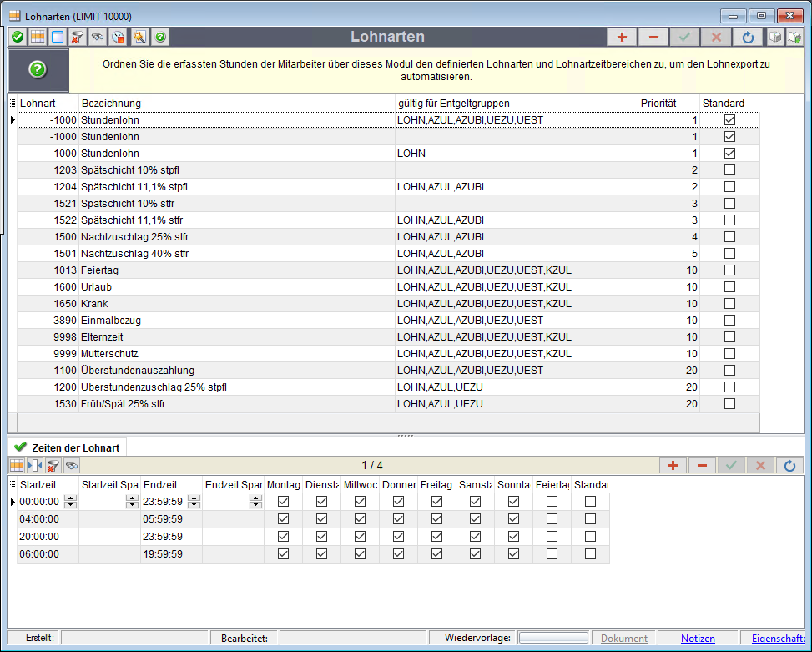This screenshot has height=652, width=812.
Task: Select the Zeiten der Lohnart tab
Action: click(x=67, y=447)
